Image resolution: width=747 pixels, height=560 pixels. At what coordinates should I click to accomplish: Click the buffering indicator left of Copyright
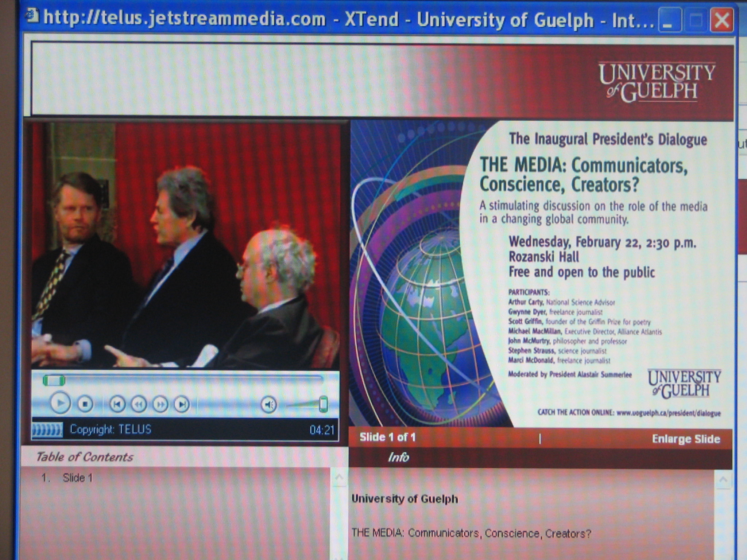click(x=47, y=430)
